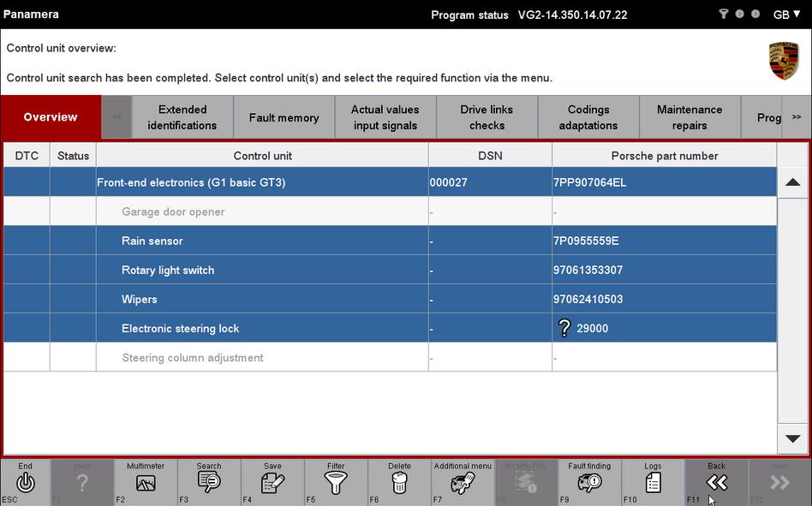
Task: Click part number 97061353307
Action: tap(588, 270)
